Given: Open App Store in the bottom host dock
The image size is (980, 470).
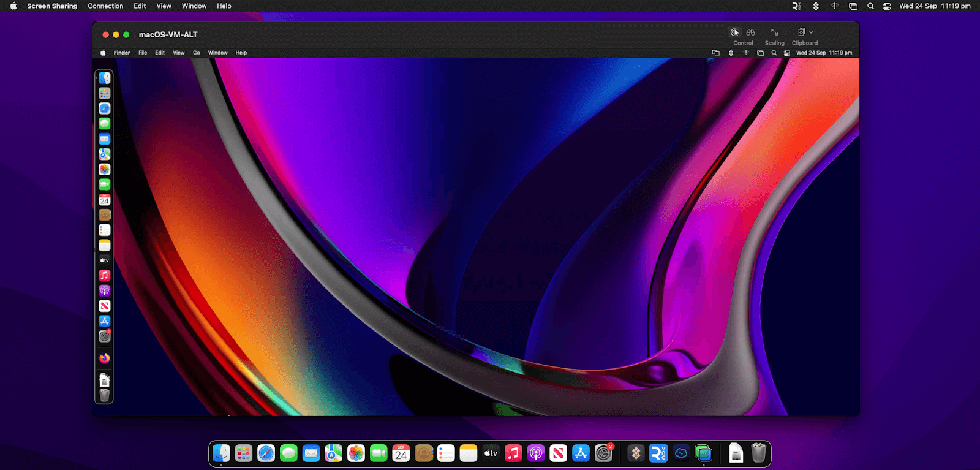Looking at the screenshot, I should click(581, 453).
